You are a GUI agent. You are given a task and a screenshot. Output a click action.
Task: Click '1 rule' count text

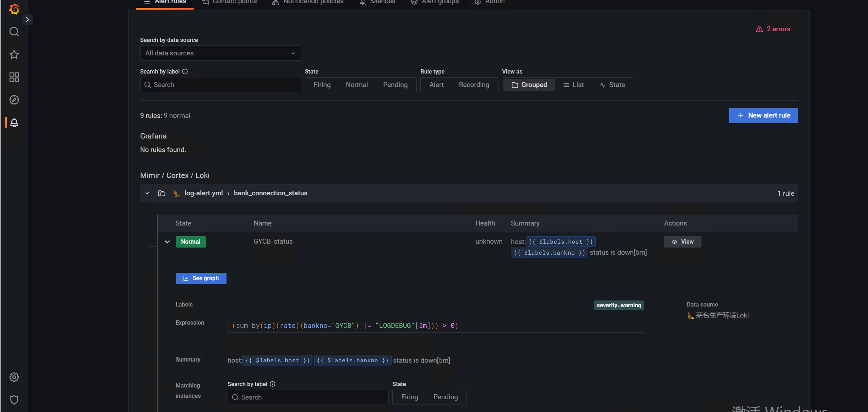coord(786,194)
